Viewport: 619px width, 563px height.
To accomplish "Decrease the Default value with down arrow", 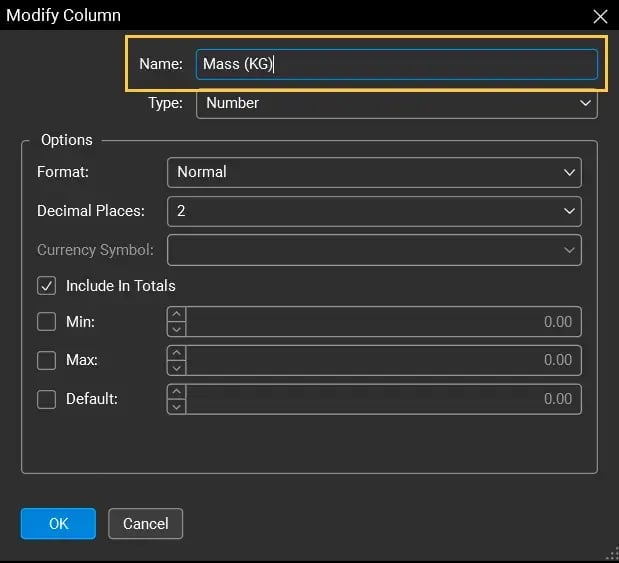I will point(176,407).
